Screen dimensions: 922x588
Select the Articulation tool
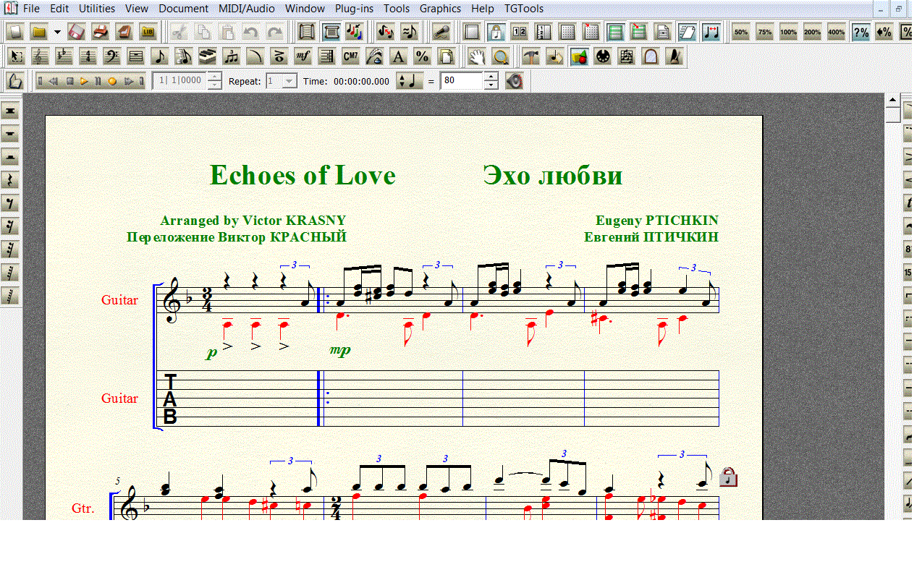279,56
